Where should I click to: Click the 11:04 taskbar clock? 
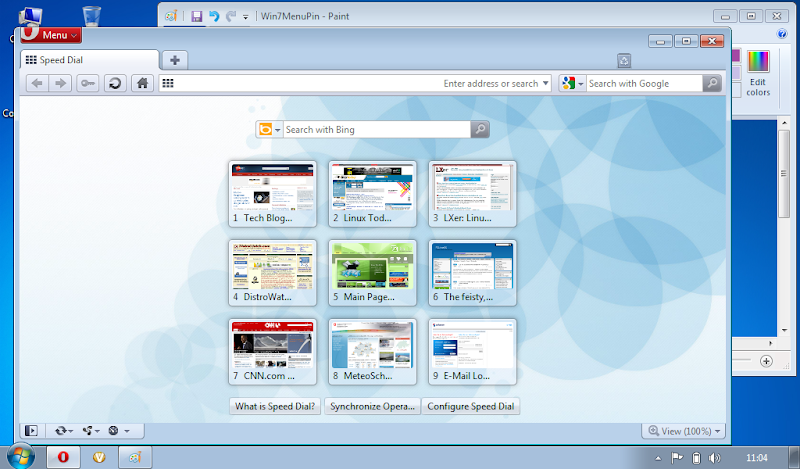[757, 457]
